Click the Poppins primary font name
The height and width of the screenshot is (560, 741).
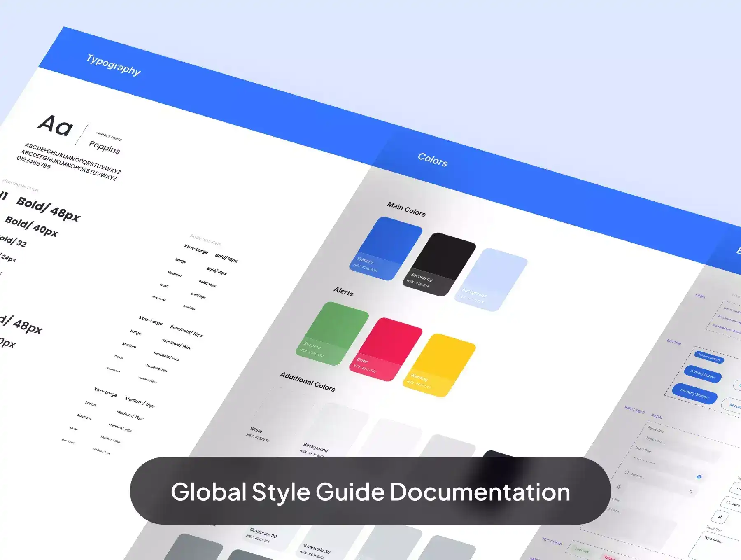[x=105, y=147]
